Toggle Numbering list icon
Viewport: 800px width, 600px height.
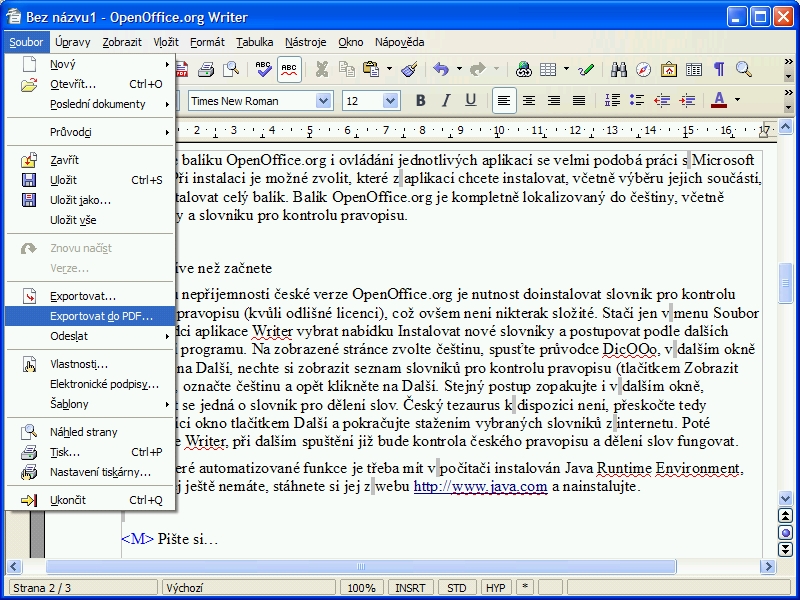coord(612,100)
